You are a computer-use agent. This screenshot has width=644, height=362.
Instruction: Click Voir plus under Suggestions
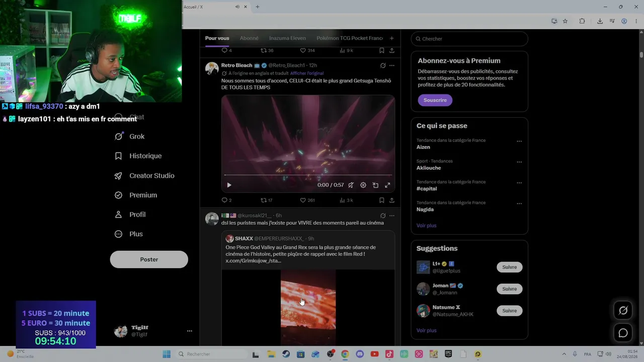point(427,330)
